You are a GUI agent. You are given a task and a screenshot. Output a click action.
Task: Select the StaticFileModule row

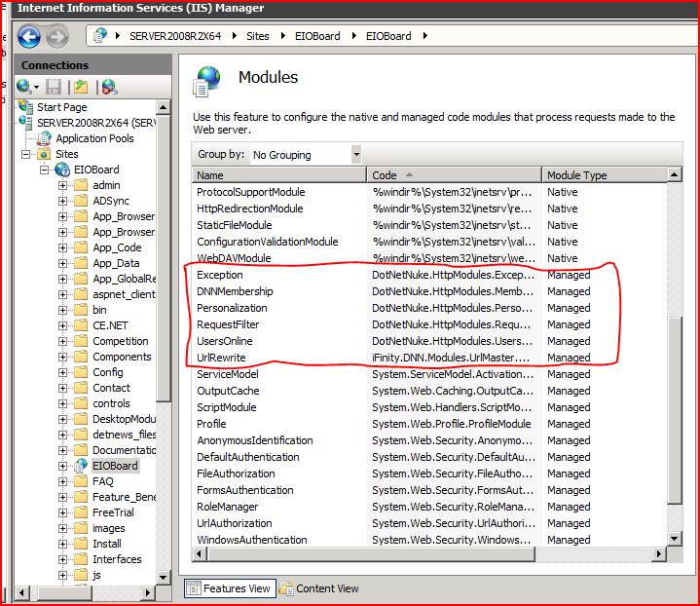(429, 225)
